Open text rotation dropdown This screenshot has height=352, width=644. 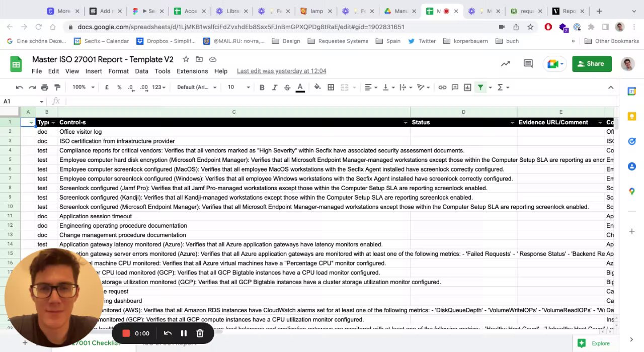click(x=424, y=87)
